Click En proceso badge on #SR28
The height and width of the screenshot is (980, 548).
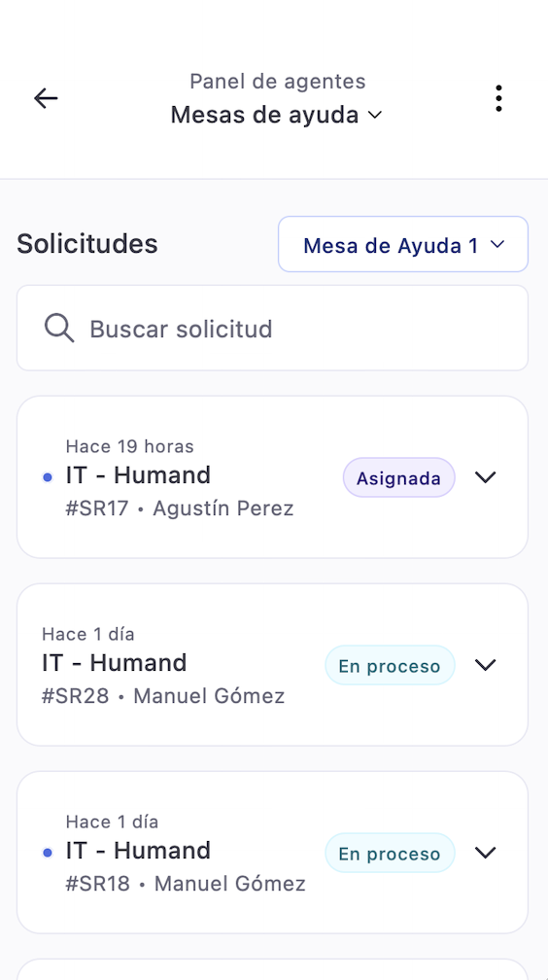click(x=390, y=665)
